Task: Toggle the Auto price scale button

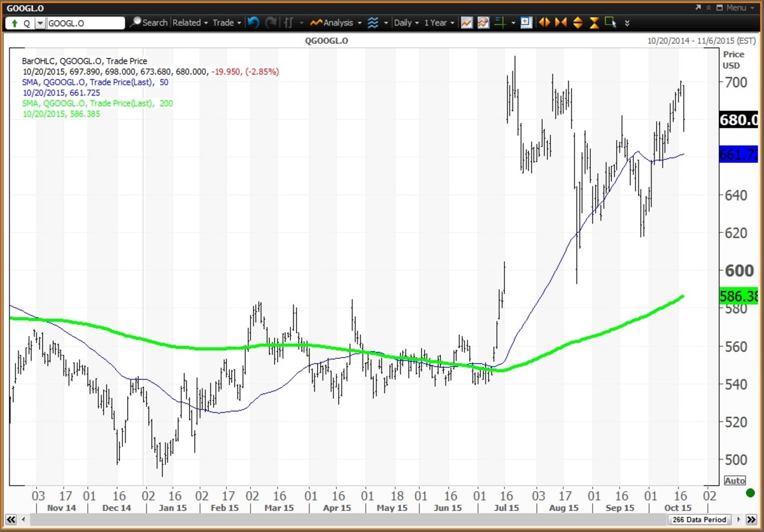Action: pos(734,480)
